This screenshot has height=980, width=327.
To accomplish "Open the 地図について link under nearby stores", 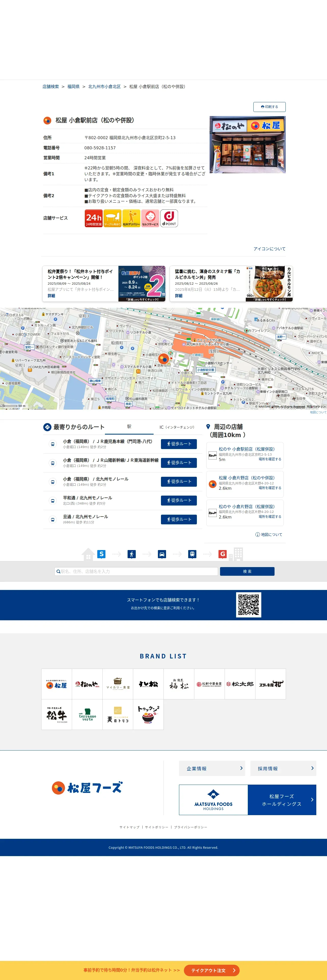I will click(269, 535).
